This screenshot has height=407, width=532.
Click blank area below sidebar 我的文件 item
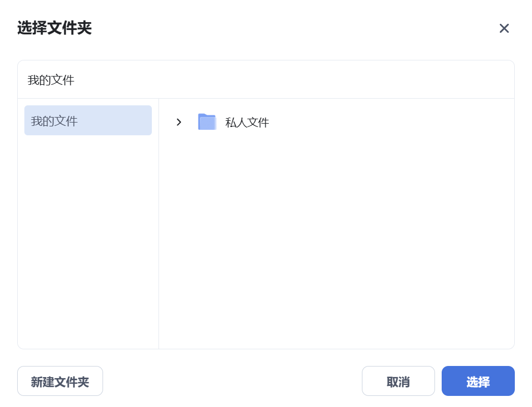88,238
